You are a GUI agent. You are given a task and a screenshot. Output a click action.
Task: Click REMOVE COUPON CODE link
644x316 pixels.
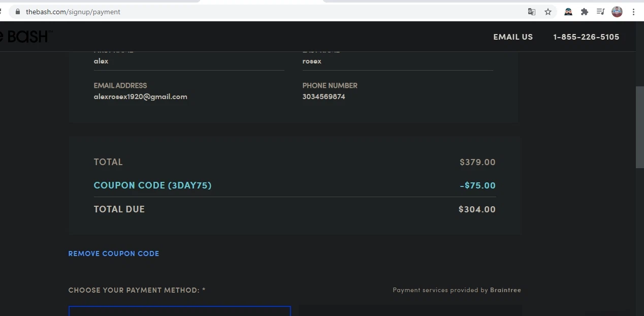point(114,254)
